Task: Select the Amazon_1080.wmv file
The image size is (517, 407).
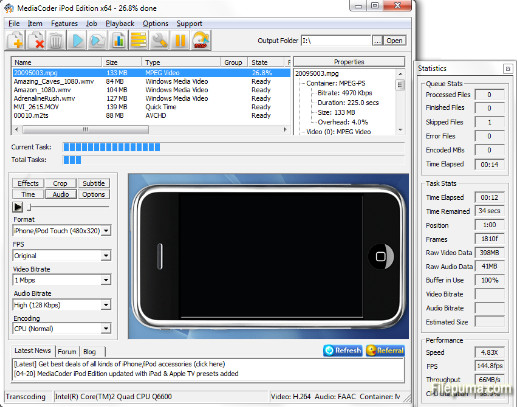Action: point(151,90)
